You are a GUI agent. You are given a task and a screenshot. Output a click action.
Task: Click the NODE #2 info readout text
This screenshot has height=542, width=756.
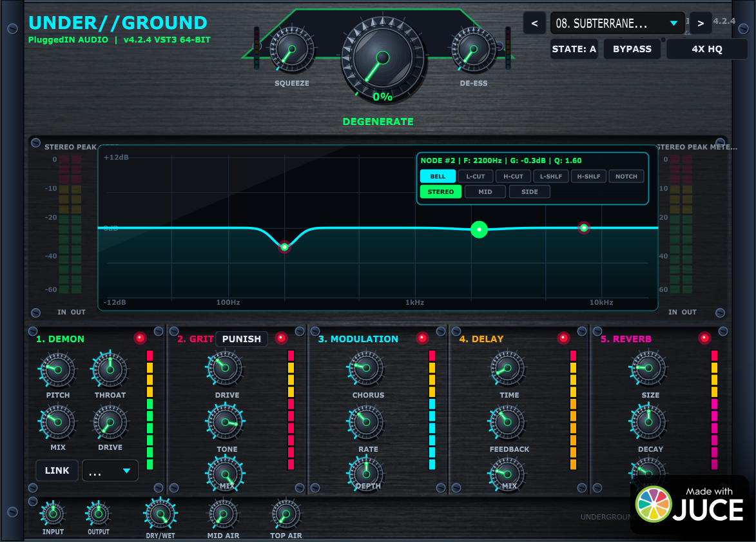point(501,160)
